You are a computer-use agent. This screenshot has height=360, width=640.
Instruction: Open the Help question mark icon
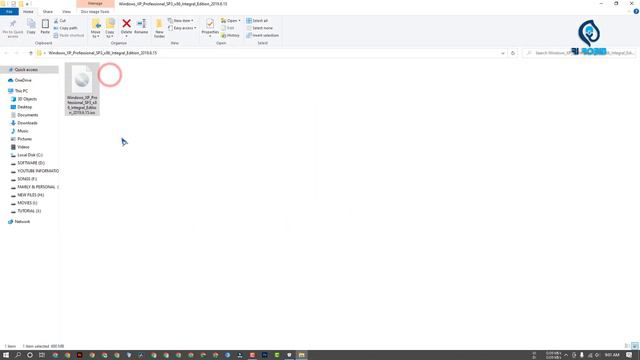[636, 11]
